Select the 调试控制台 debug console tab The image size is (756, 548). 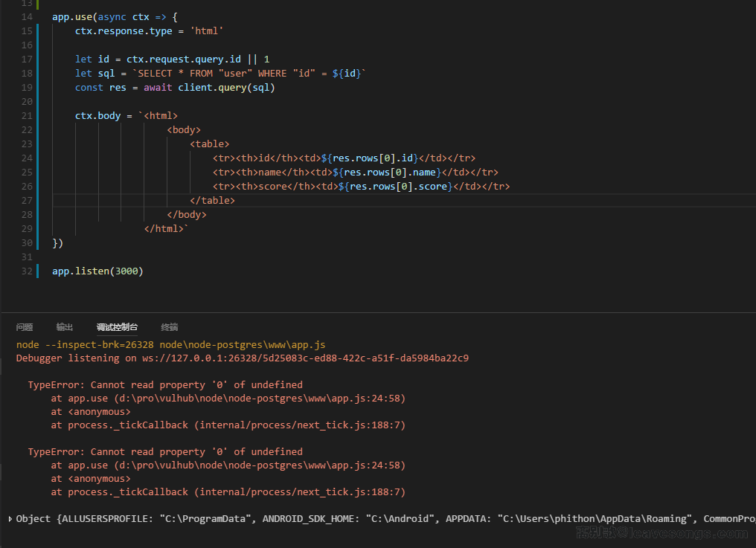pos(117,327)
